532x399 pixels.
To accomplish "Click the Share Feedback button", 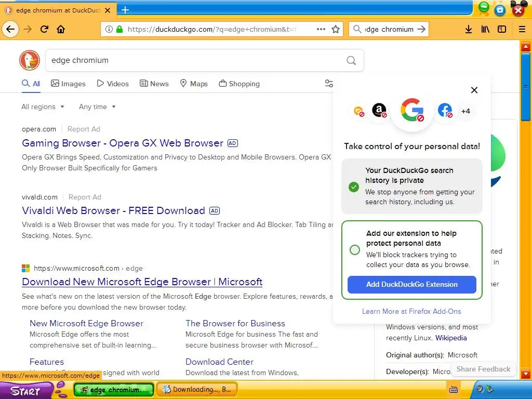I will click(483, 369).
